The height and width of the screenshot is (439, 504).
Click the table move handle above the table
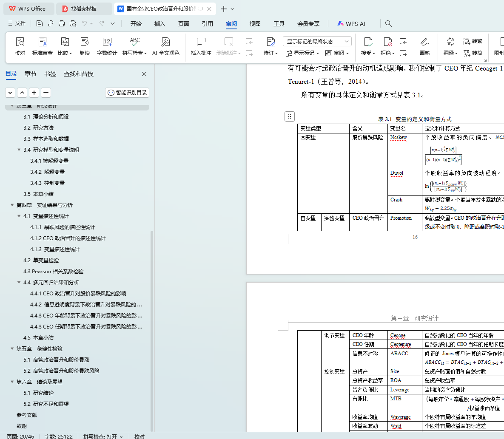[290, 116]
